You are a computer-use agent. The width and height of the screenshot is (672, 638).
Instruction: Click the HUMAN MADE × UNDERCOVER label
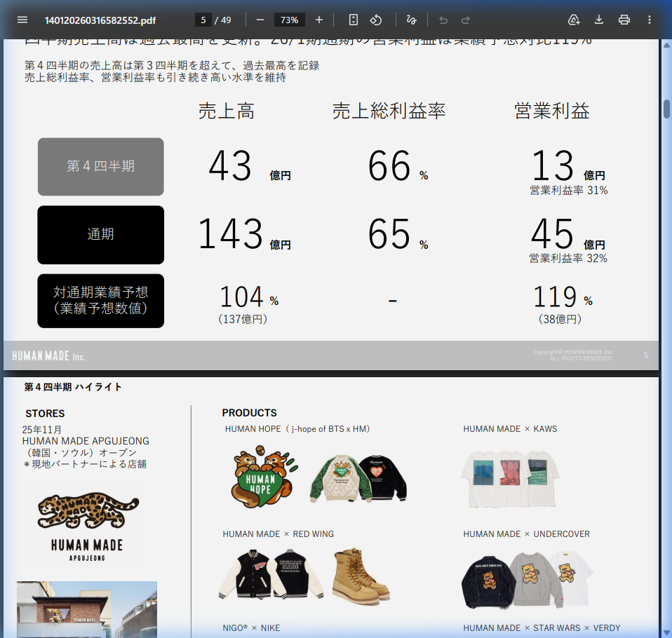pos(526,534)
